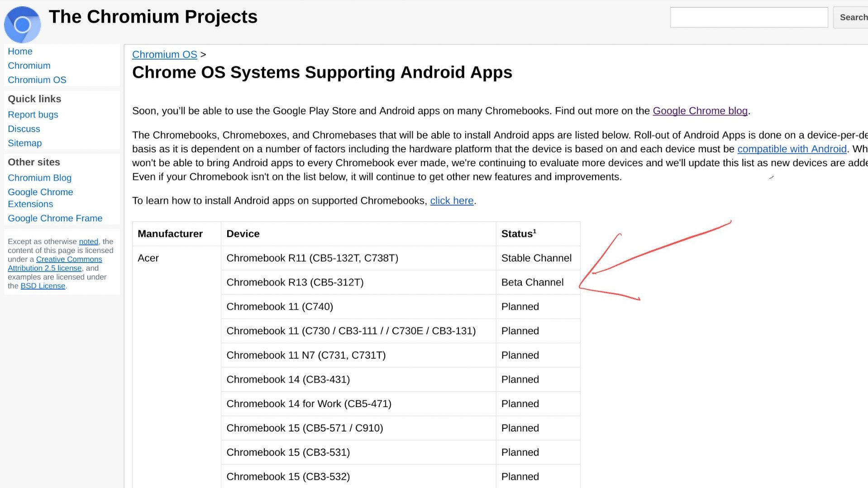Click Planned status for Chromebook 15 (CB3-532)
The width and height of the screenshot is (868, 488).
(538, 477)
